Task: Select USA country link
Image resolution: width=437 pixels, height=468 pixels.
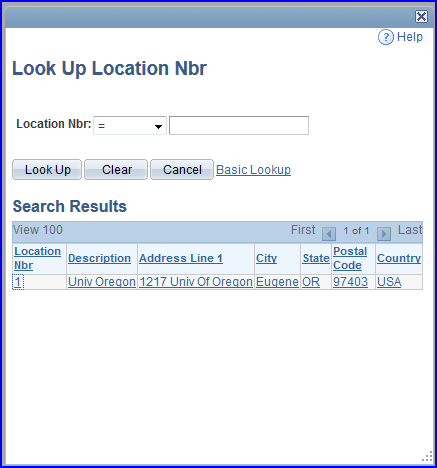Action: 389,282
